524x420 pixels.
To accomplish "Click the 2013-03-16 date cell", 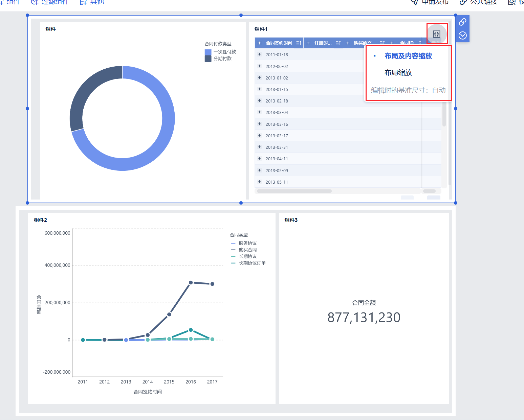I will pyautogui.click(x=277, y=124).
